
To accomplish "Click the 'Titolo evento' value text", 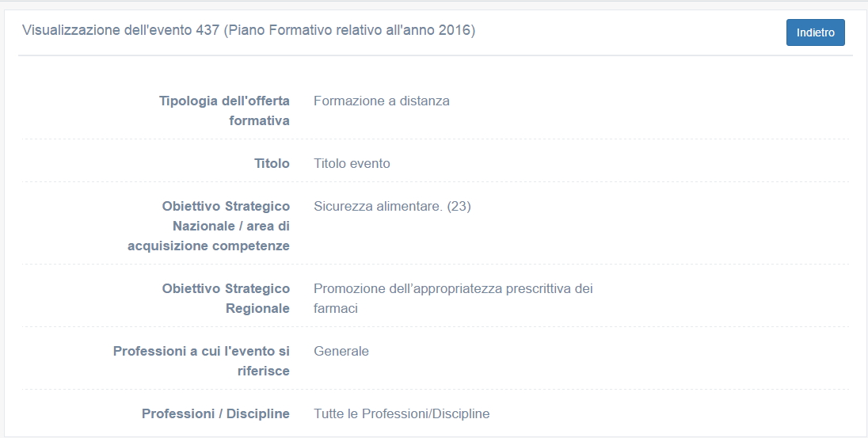I will click(x=352, y=163).
